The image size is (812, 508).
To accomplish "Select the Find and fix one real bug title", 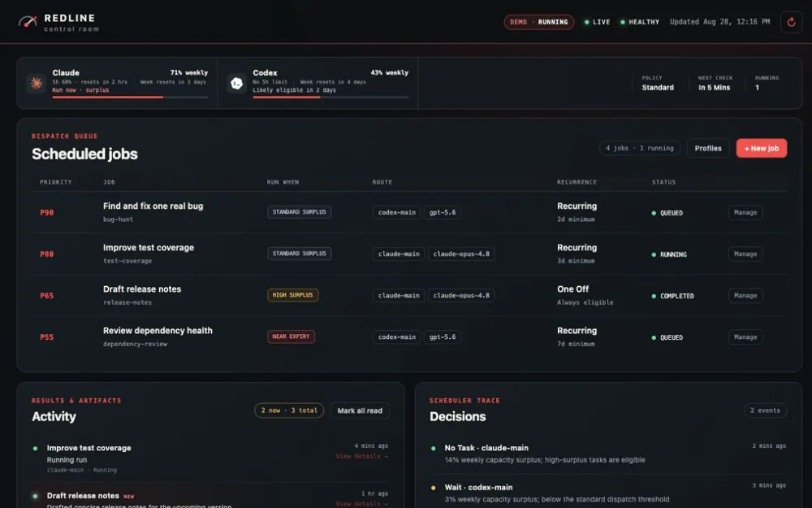I will pyautogui.click(x=153, y=206).
